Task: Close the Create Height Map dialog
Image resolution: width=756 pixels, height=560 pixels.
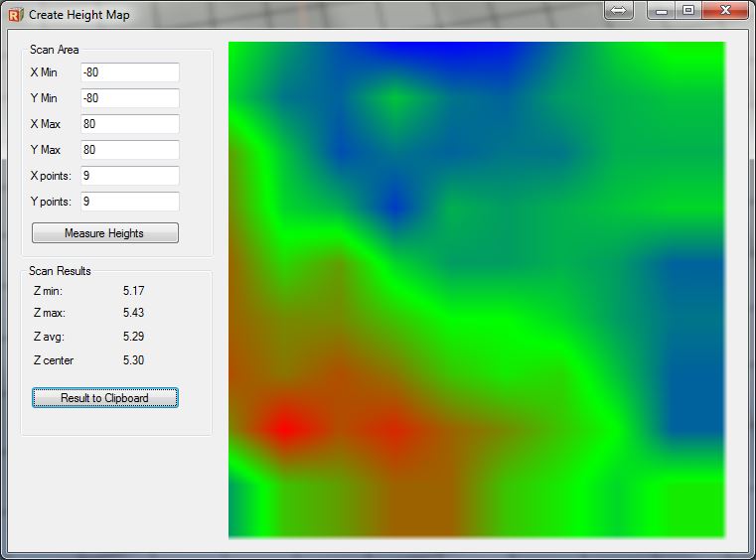Action: (x=726, y=10)
